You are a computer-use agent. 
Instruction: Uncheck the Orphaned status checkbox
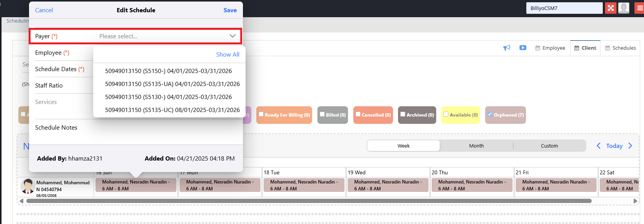click(490, 114)
